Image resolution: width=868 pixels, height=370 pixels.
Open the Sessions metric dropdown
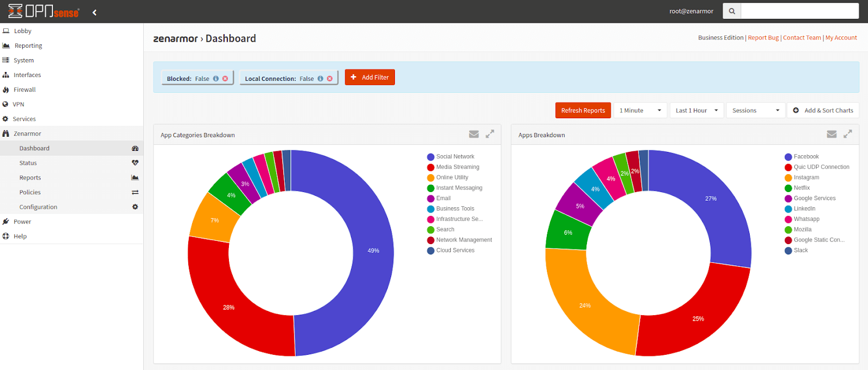click(x=756, y=111)
